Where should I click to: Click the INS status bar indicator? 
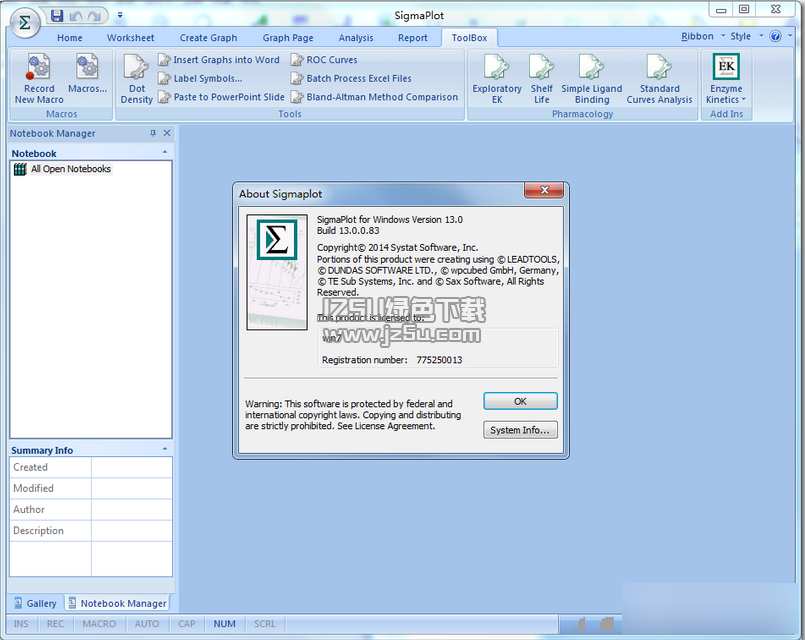pos(21,624)
